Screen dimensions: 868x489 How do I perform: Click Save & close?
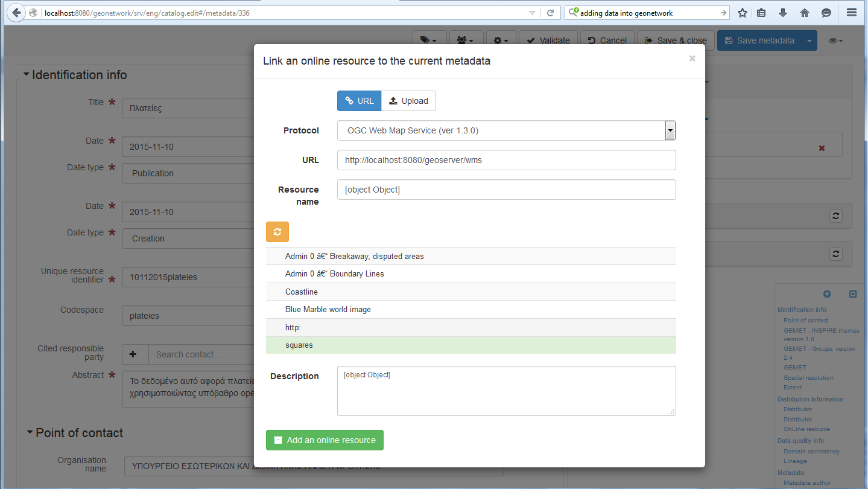tap(676, 40)
